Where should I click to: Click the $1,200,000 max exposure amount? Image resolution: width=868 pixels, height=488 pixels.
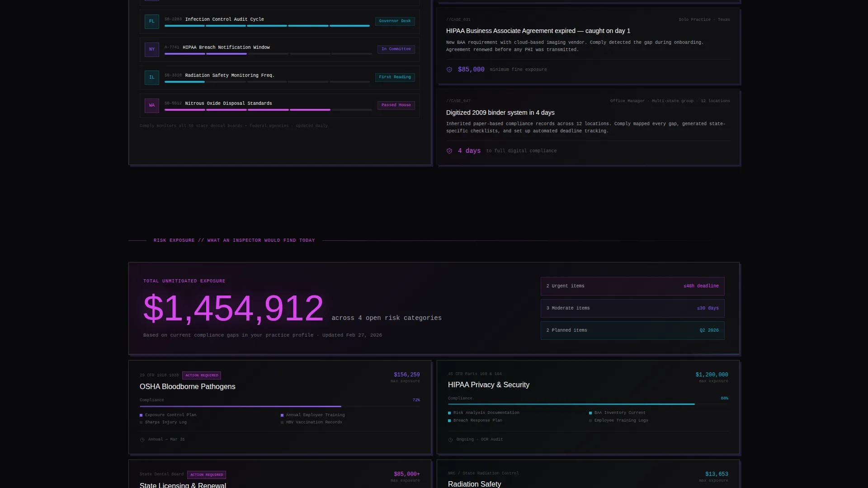pyautogui.click(x=712, y=375)
